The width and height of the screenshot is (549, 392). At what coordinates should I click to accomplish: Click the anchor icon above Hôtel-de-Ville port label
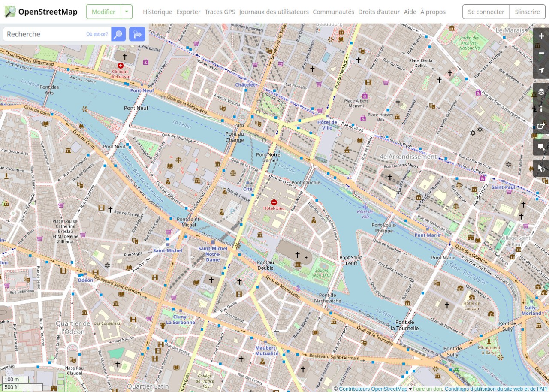coord(365,207)
